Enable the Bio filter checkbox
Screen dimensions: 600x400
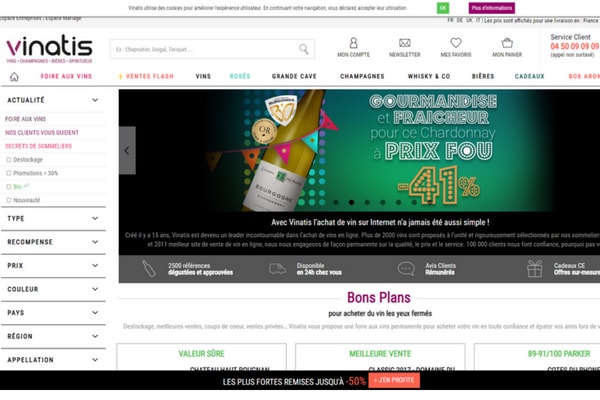(9, 187)
